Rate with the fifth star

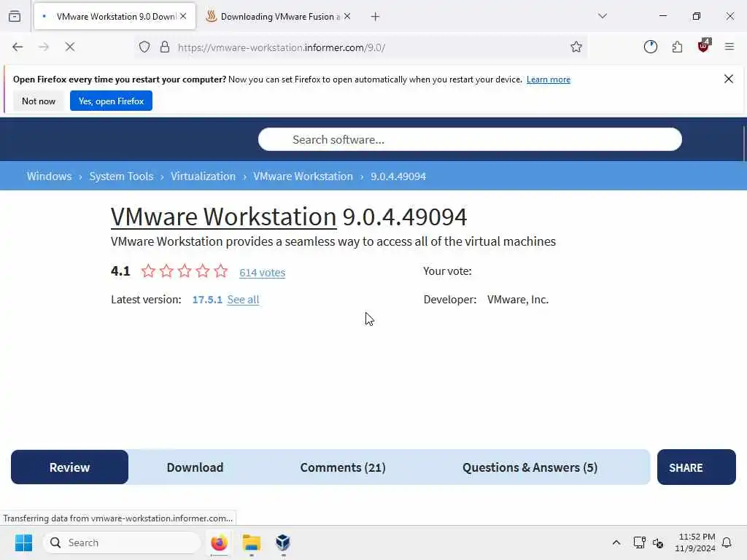[x=220, y=271]
